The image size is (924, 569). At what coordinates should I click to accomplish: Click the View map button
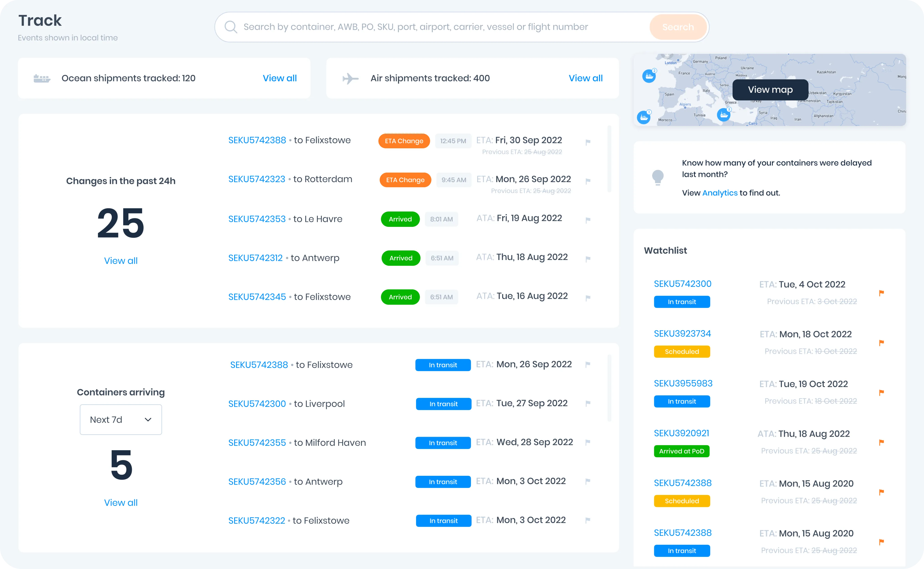point(770,90)
